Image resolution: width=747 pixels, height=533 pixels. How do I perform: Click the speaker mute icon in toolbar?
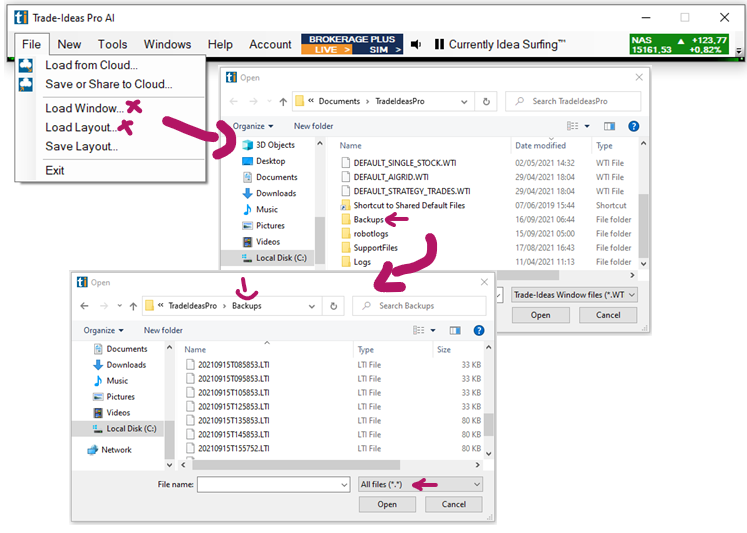(416, 44)
